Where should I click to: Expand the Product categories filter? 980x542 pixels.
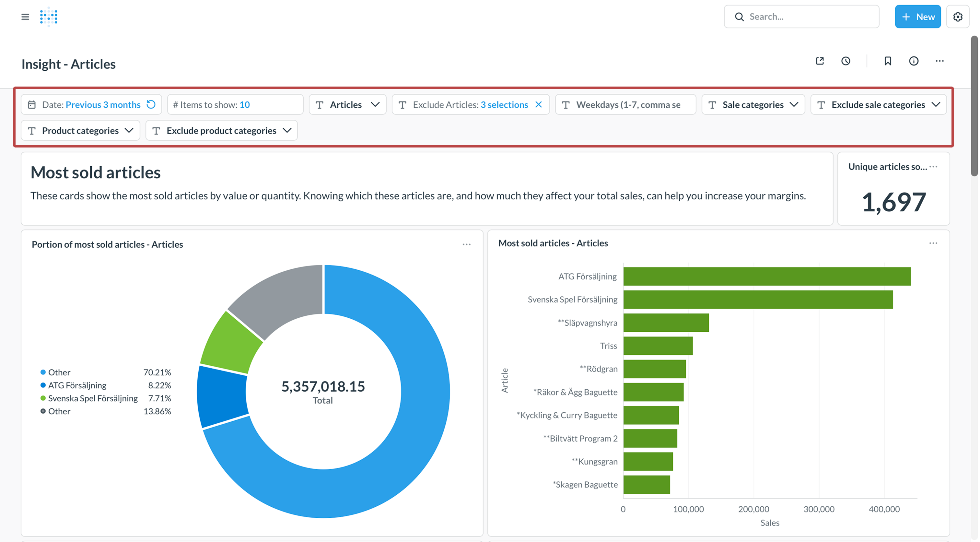(80, 131)
